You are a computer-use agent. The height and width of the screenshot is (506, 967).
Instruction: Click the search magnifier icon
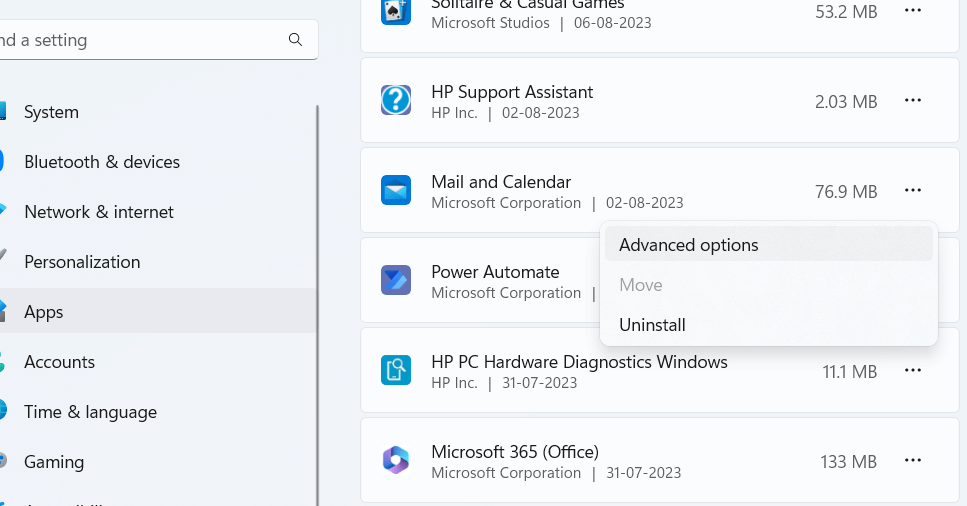click(x=295, y=39)
